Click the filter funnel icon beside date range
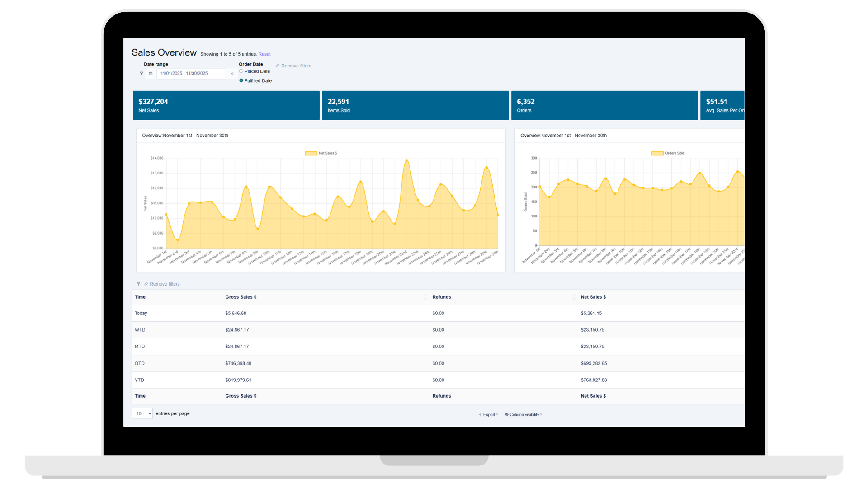Screen dimensions: 868x488 tap(142, 74)
